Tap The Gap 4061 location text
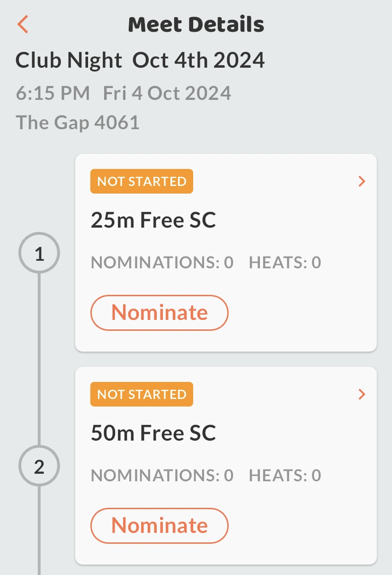 (78, 123)
